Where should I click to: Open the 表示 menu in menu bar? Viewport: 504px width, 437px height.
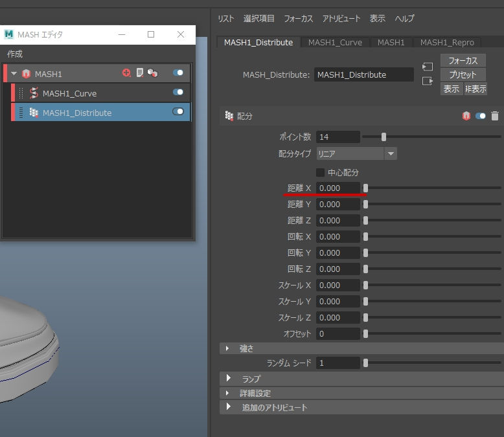[x=378, y=19]
